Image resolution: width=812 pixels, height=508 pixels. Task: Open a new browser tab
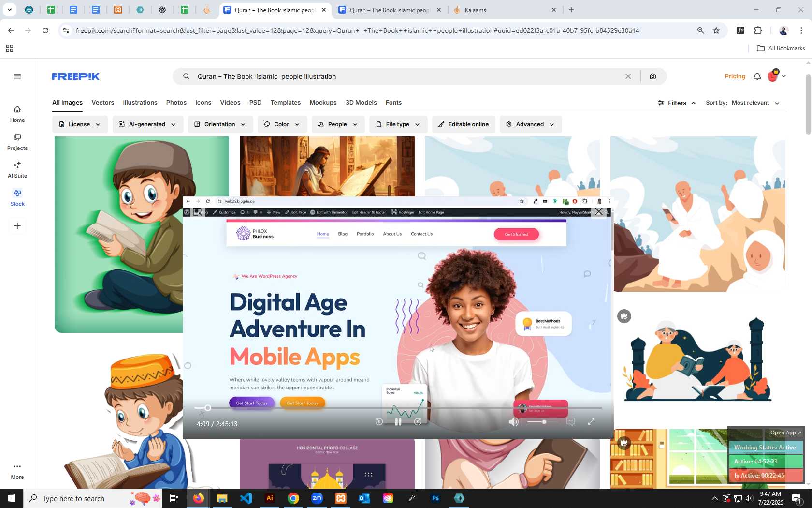click(x=571, y=10)
